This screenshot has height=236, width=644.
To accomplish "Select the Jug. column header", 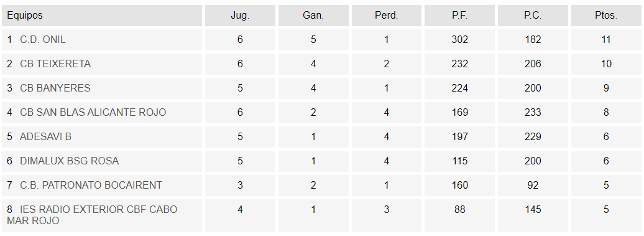I will coord(241,16).
